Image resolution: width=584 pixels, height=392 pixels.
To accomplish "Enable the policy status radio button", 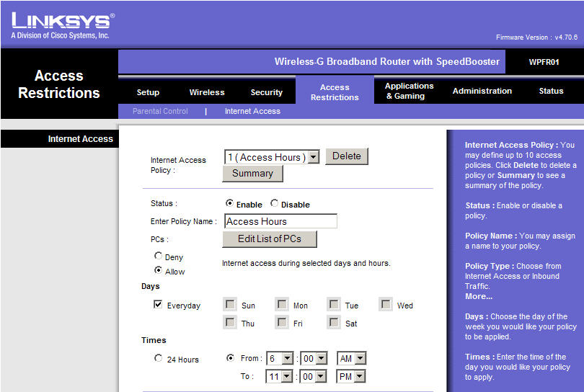I will pyautogui.click(x=230, y=204).
